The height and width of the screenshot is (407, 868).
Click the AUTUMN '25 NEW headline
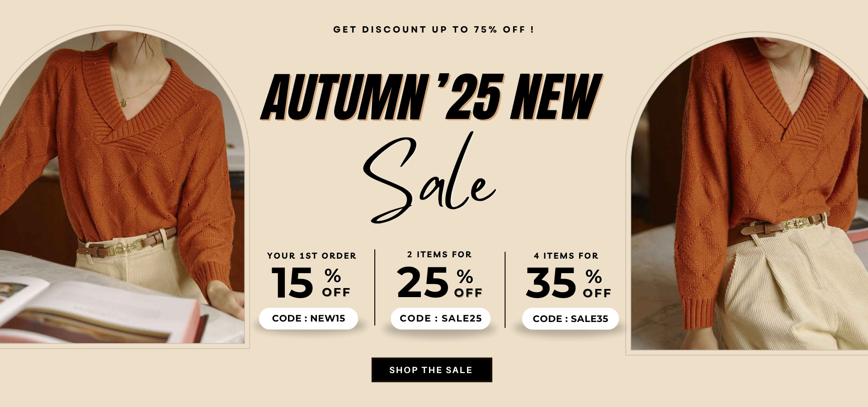point(432,97)
